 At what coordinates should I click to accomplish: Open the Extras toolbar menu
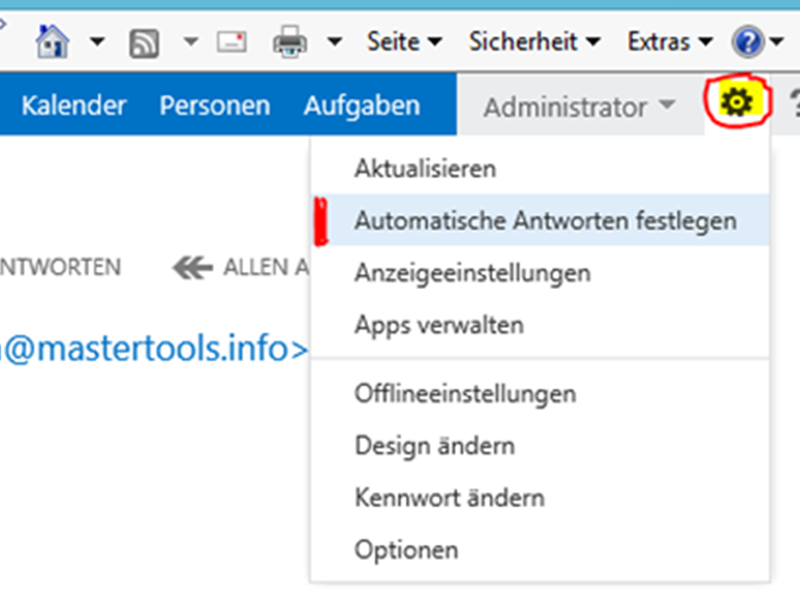click(669, 42)
